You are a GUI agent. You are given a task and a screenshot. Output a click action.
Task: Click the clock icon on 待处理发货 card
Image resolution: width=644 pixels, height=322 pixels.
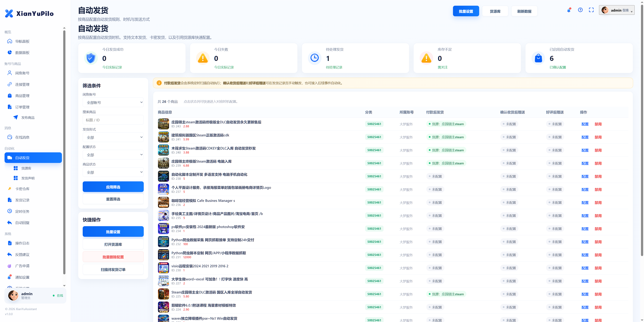point(314,58)
